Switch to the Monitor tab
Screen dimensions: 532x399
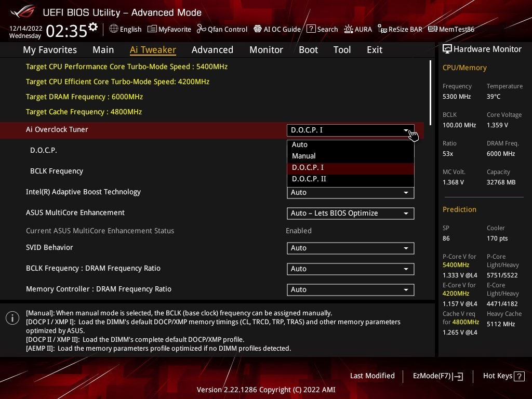click(266, 49)
